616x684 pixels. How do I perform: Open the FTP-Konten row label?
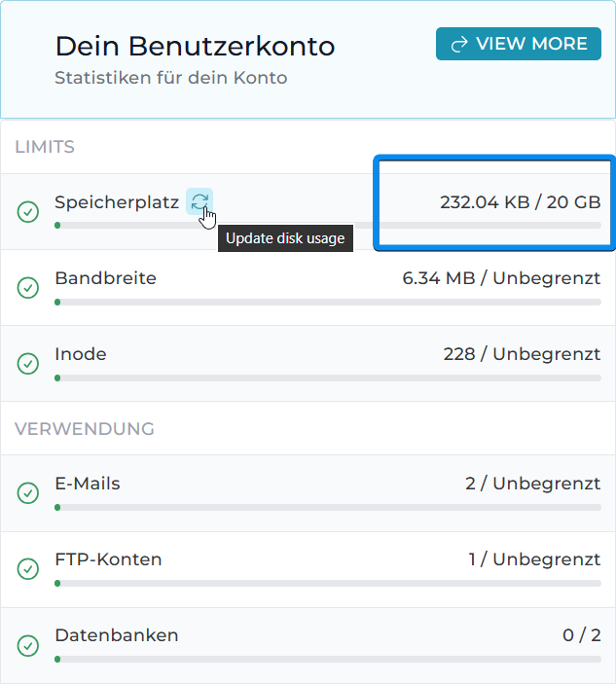coord(108,559)
